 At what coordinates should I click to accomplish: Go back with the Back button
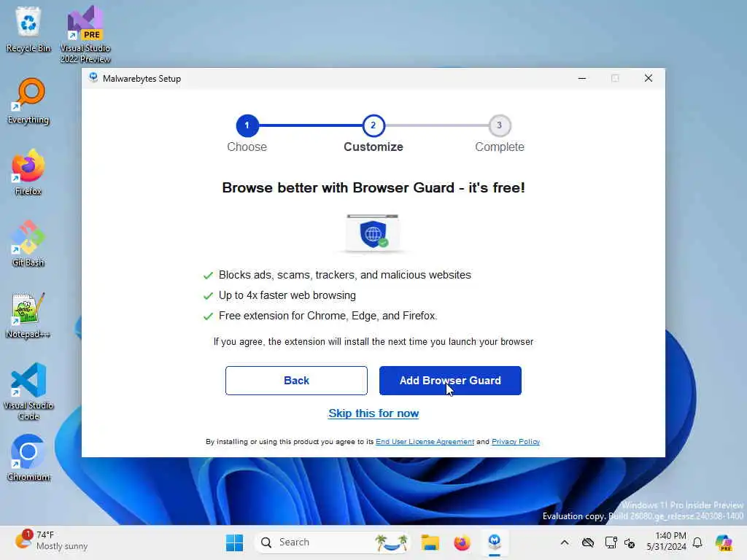click(x=296, y=381)
